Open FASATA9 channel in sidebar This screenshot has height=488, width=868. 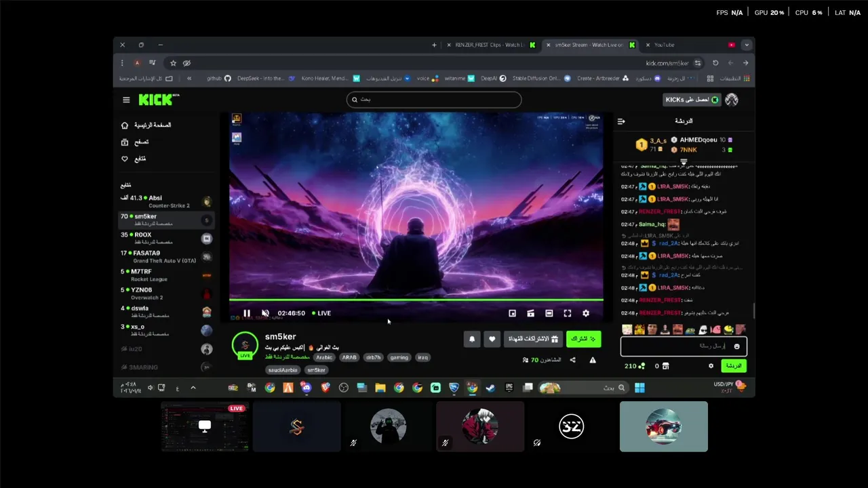pyautogui.click(x=166, y=256)
